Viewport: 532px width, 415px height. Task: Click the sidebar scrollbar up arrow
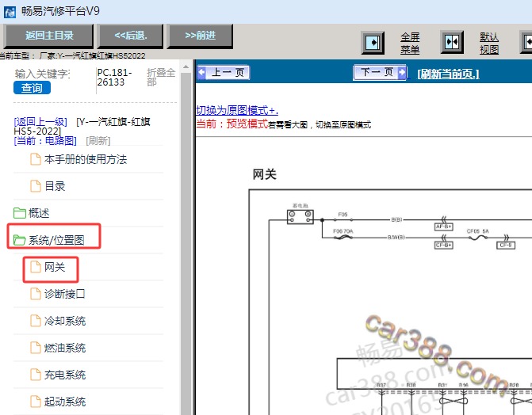[x=186, y=67]
